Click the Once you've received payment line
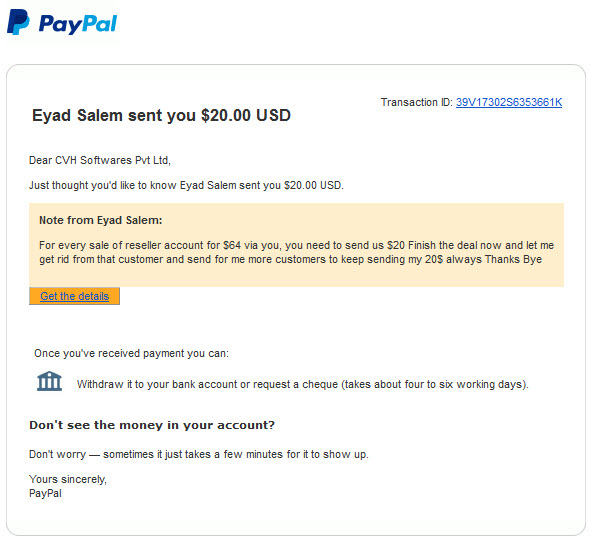 [131, 353]
